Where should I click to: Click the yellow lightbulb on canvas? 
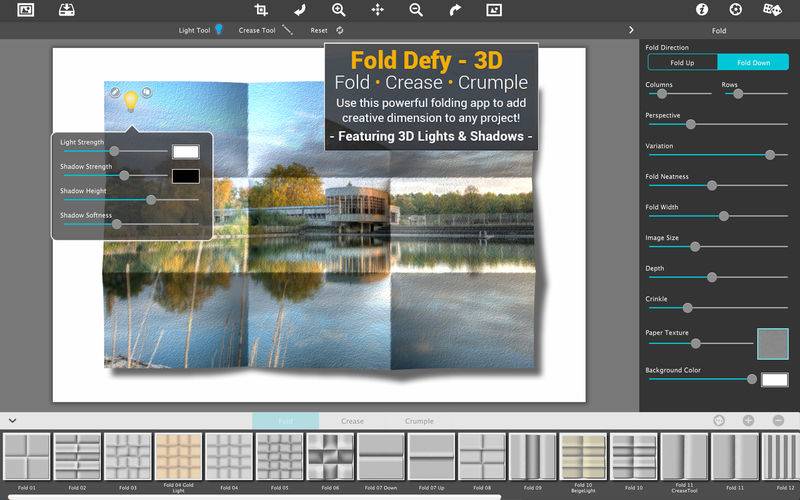(131, 101)
